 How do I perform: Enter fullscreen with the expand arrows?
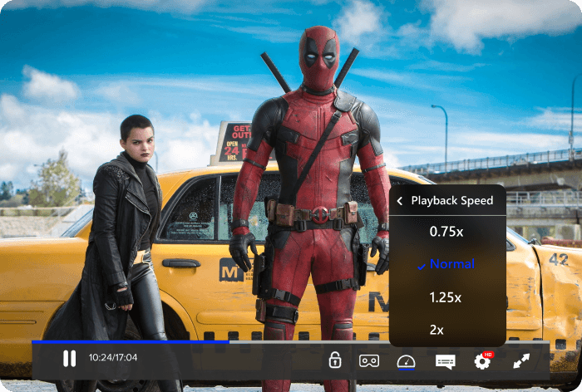tap(521, 360)
